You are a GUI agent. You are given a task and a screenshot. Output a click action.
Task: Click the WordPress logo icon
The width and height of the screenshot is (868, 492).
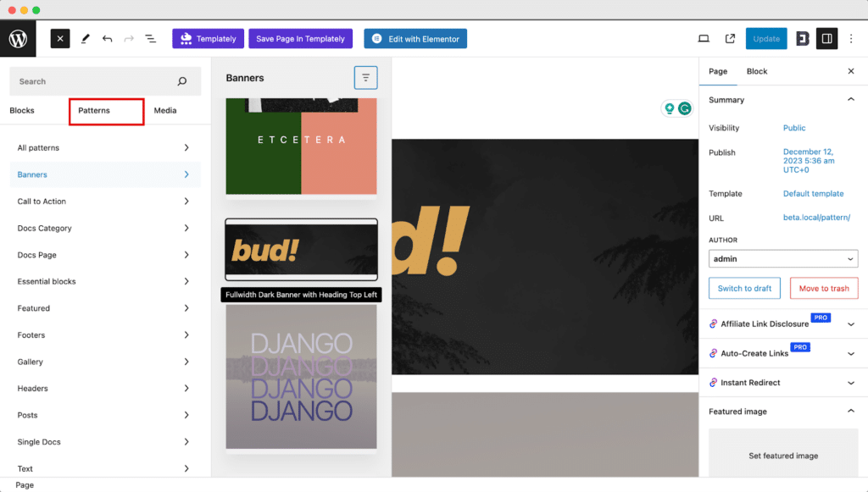(x=17, y=38)
